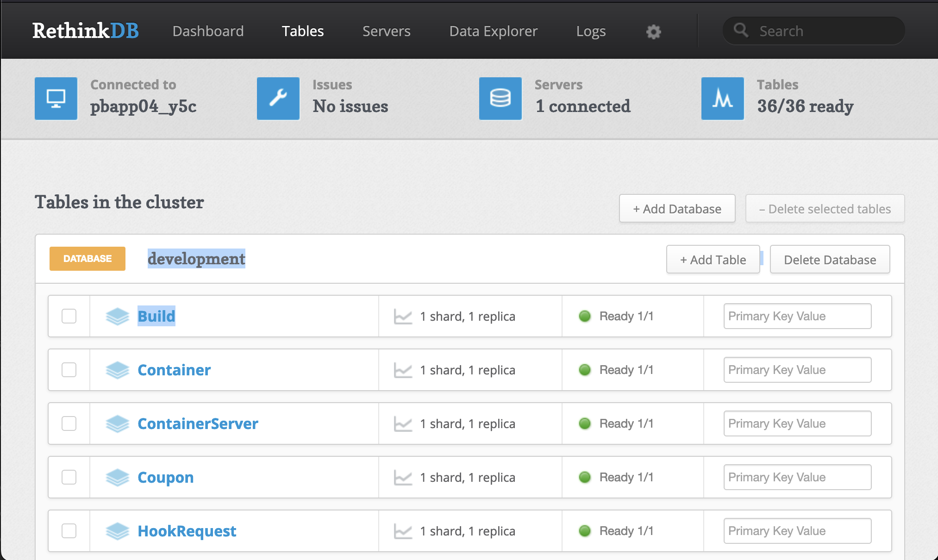Click the Build table stack icon
The height and width of the screenshot is (560, 938).
click(116, 315)
